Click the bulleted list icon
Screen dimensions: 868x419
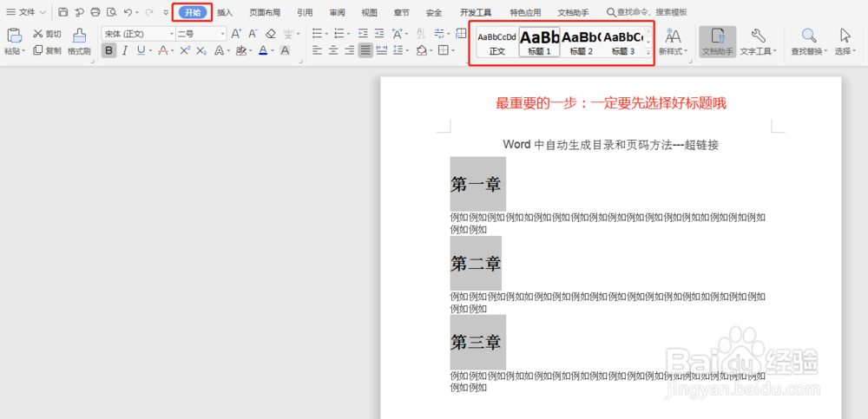click(x=317, y=34)
